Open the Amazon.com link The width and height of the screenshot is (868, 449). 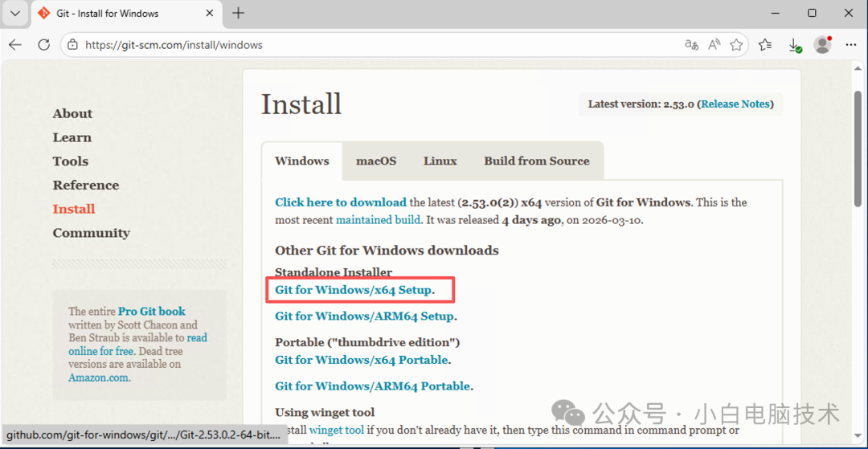99,378
